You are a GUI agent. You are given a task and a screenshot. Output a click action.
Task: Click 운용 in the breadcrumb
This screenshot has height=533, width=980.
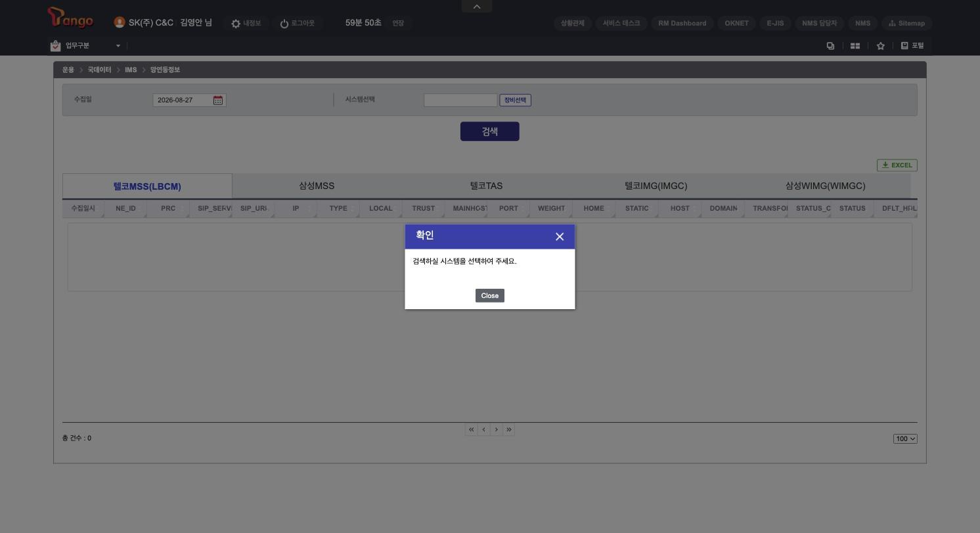68,70
